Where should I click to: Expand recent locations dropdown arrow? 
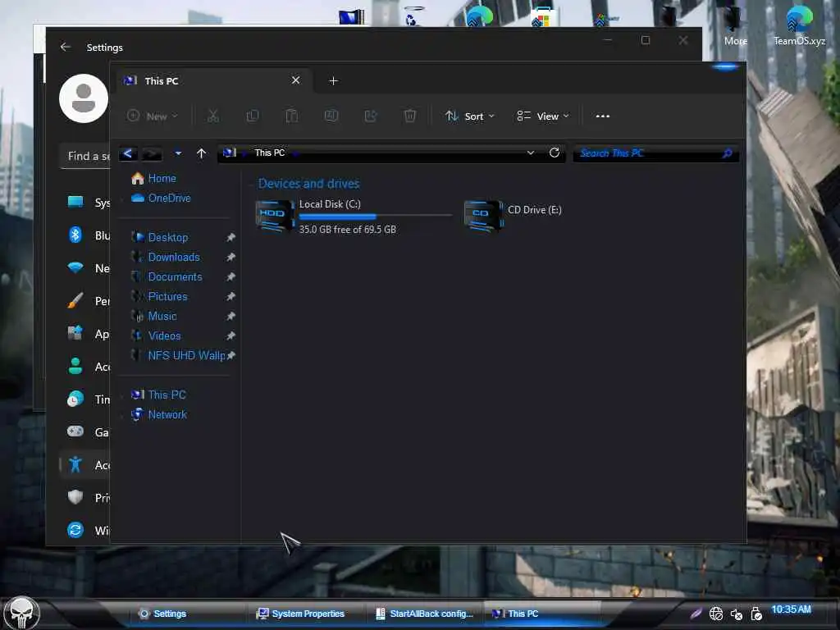click(178, 153)
